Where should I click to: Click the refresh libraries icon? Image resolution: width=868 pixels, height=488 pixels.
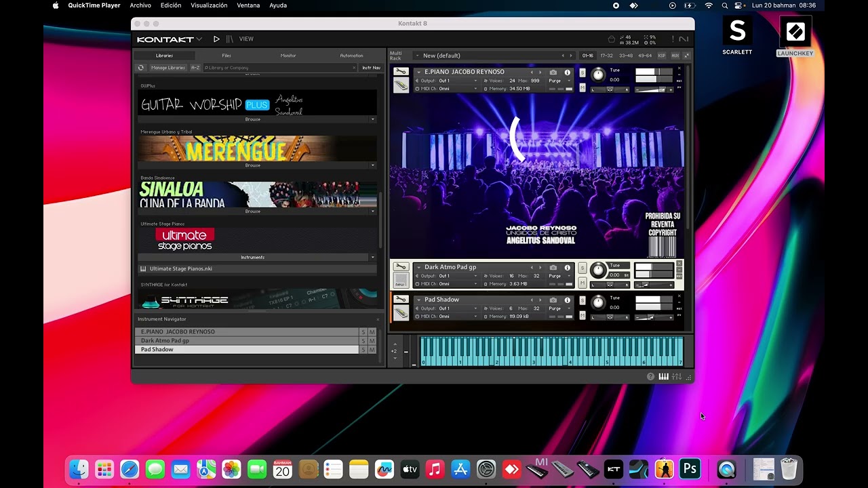[x=141, y=68]
